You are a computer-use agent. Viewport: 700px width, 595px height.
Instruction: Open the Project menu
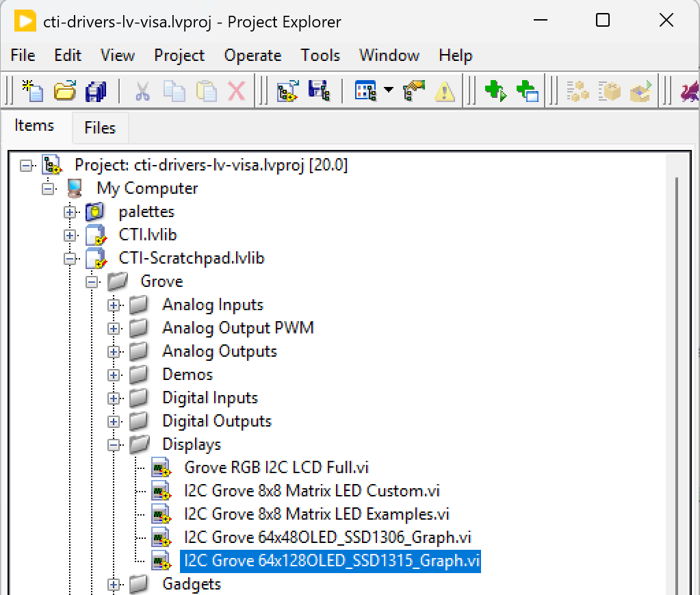tap(179, 55)
